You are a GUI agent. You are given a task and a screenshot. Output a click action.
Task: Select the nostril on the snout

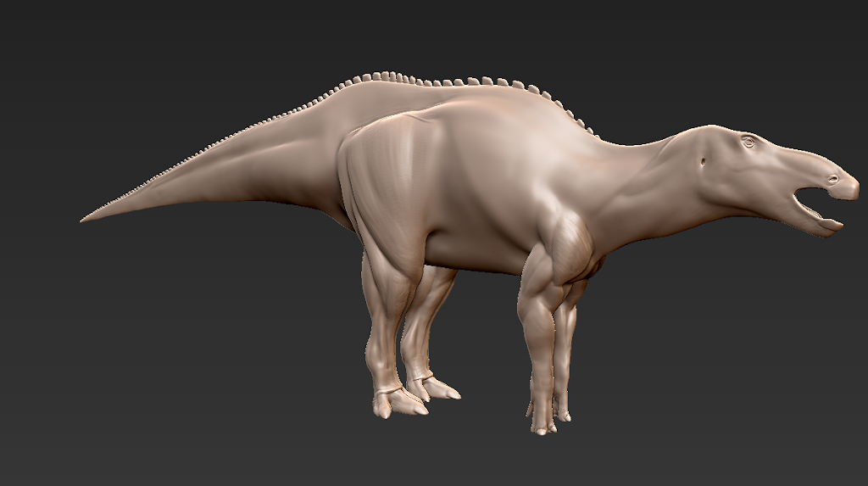click(x=833, y=178)
